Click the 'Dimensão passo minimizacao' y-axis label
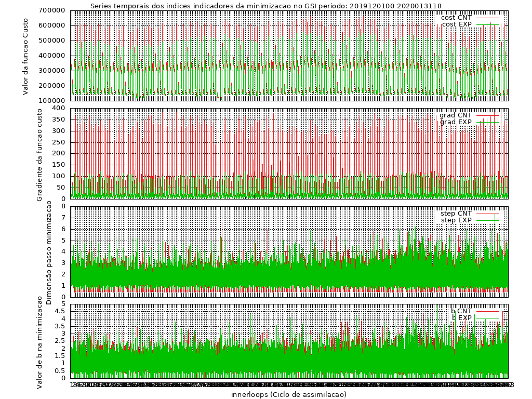Screen dimensions: 532x399 tap(49, 252)
